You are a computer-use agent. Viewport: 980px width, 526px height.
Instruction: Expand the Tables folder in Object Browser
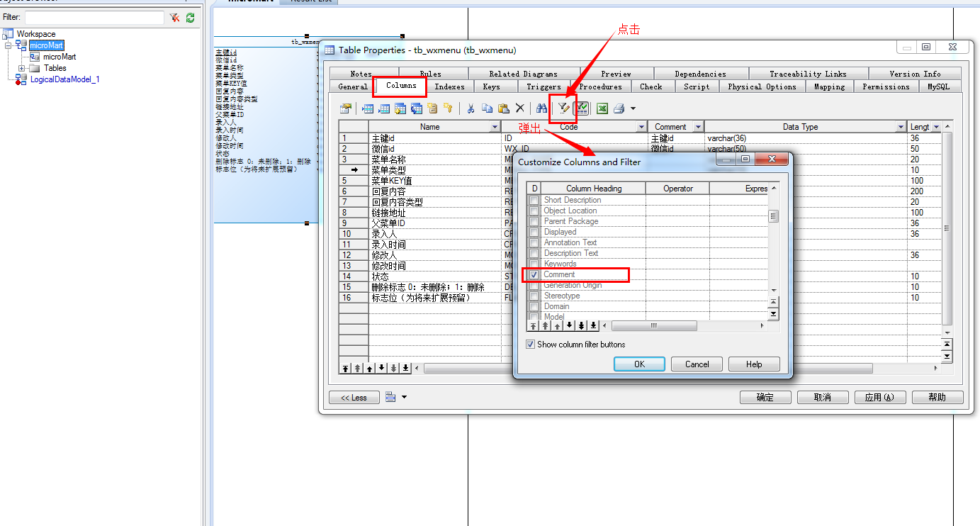pos(22,68)
